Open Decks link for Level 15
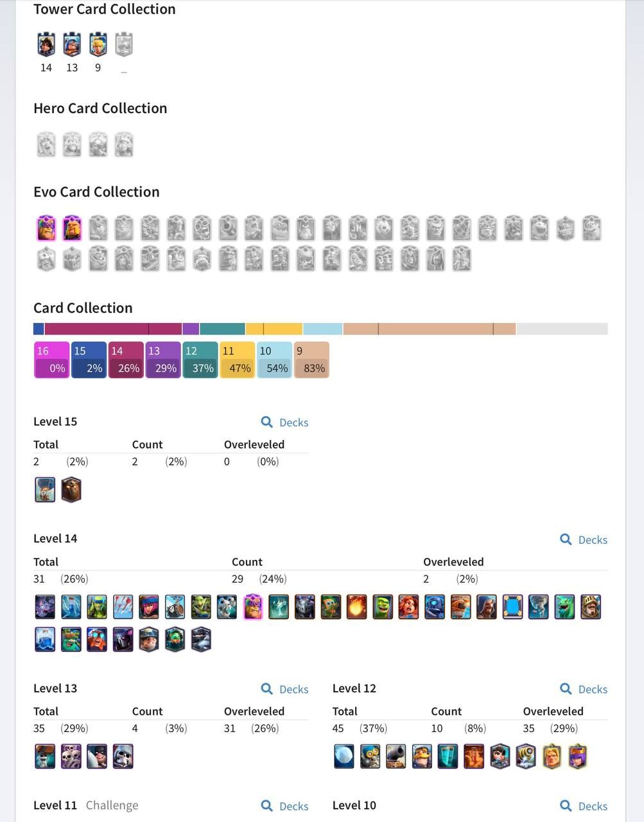Image resolution: width=644 pixels, height=822 pixels. (x=284, y=422)
